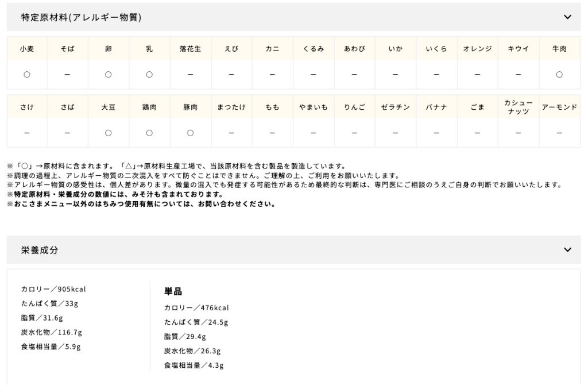588x385 pixels.
Task: Select the カシューナッツ allergen column header
Action: (x=518, y=107)
